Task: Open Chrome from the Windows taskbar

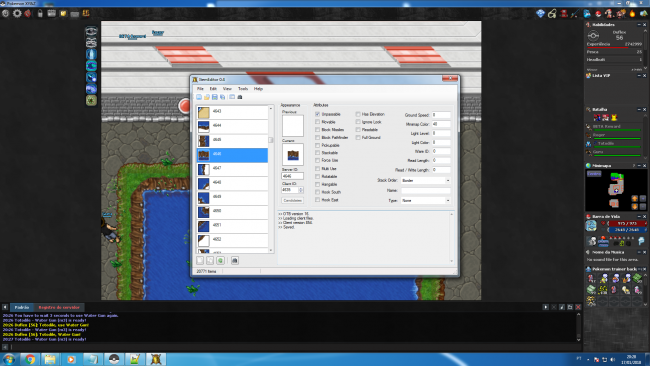Action: coord(30,359)
